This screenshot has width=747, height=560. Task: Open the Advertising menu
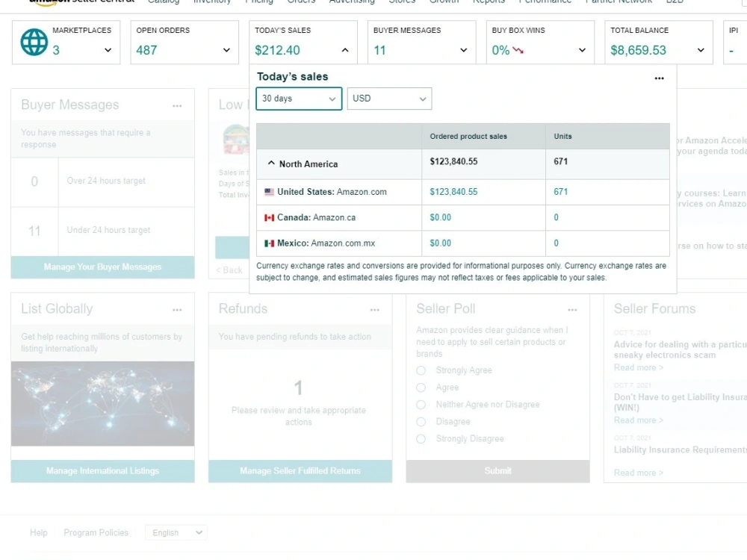tap(352, 1)
